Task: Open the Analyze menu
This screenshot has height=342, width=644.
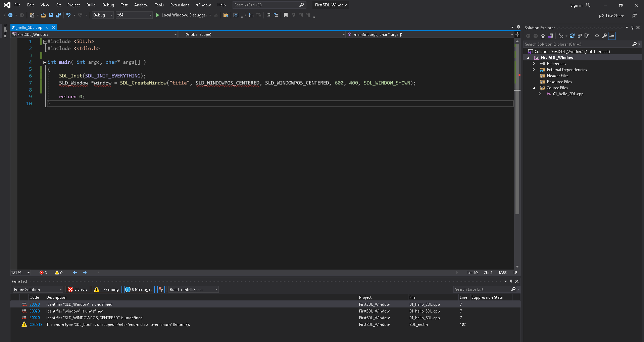Action: (141, 5)
